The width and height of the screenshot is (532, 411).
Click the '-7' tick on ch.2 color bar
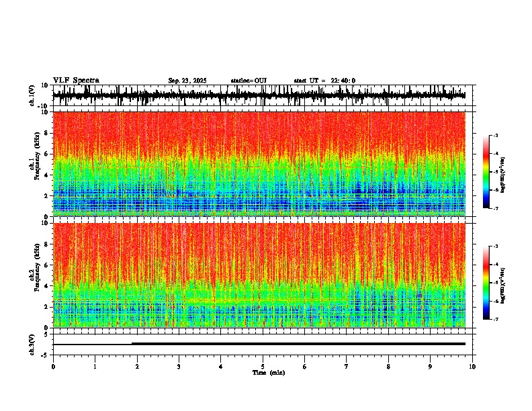496,320
